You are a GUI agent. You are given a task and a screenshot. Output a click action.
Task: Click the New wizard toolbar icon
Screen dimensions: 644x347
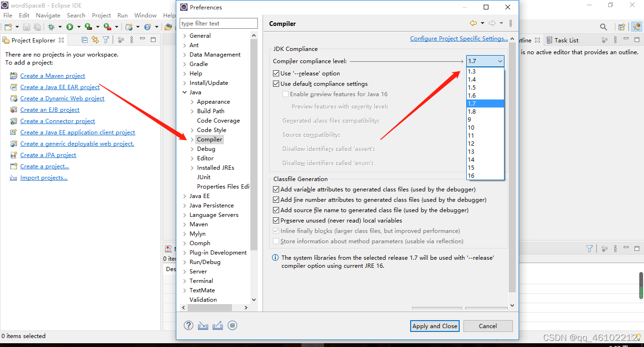[8, 27]
